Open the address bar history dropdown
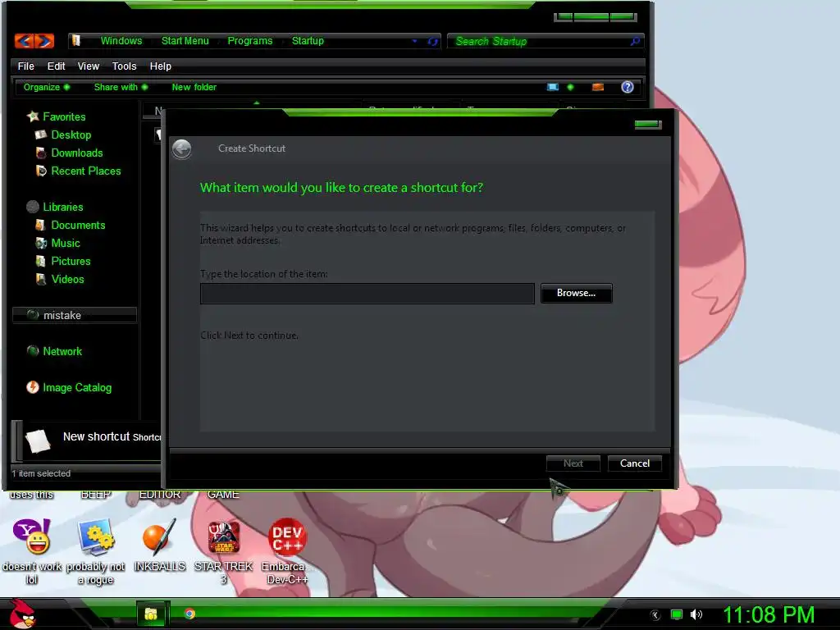Screen dimensions: 840x630 [414, 41]
